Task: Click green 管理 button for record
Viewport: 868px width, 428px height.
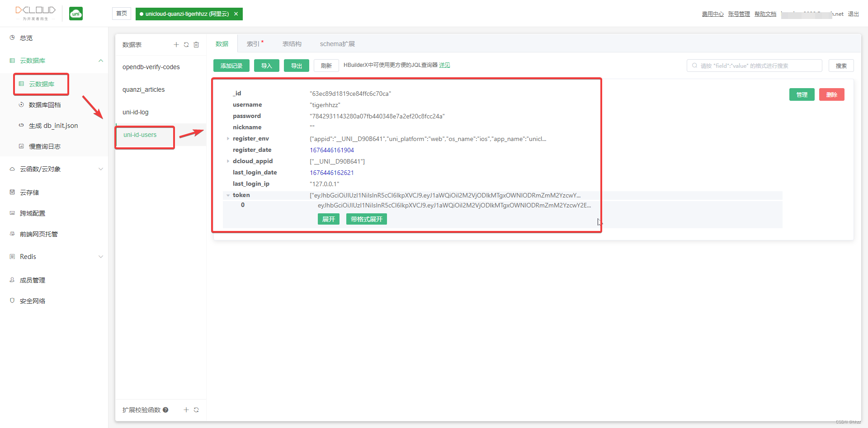Action: [x=802, y=94]
